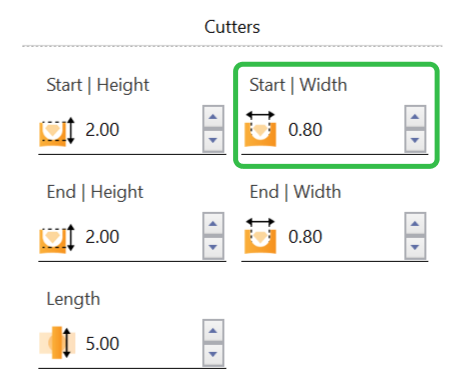The height and width of the screenshot is (391, 466).
Task: Increase End Width with the up arrow
Action: click(x=415, y=224)
